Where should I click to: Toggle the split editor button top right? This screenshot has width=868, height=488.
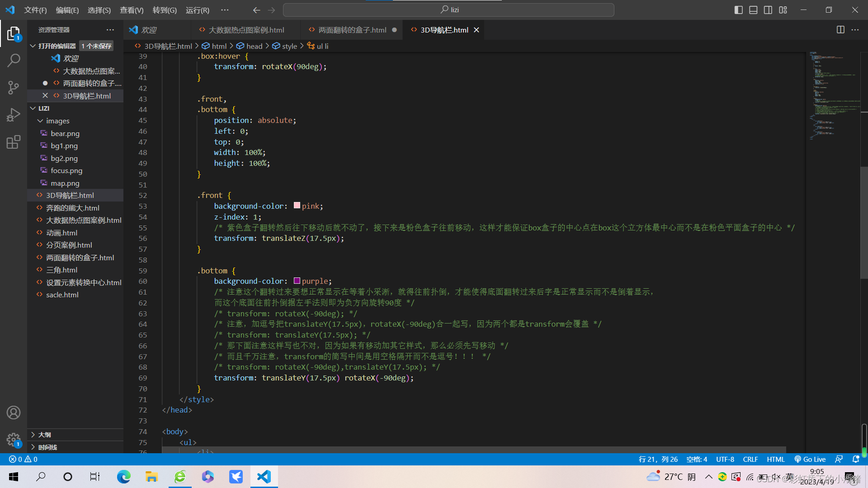tap(840, 29)
